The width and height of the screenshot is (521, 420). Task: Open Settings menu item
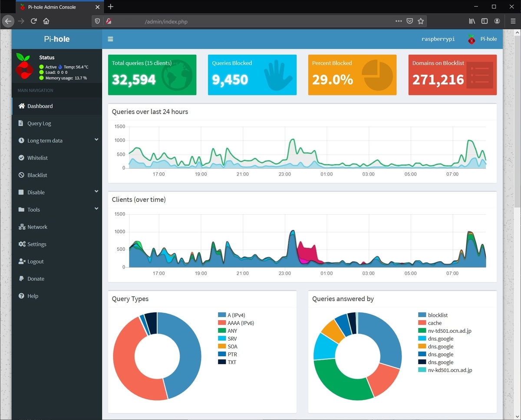point(57,244)
